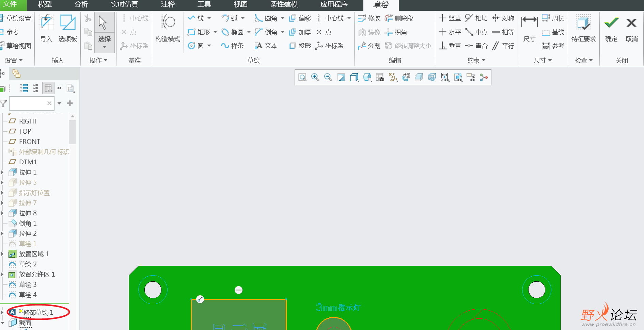Open 圆角 tool dropdown arrow
The height and width of the screenshot is (330, 644).
283,18
